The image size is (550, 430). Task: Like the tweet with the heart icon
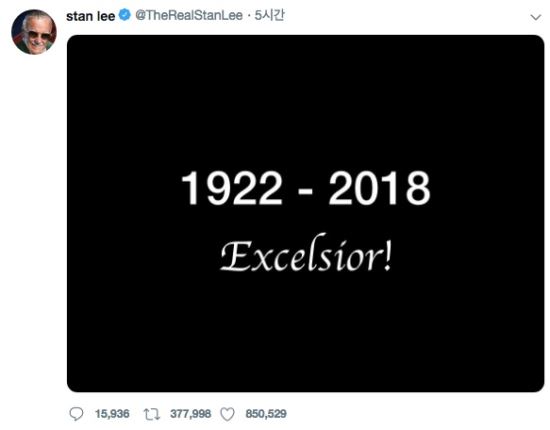pyautogui.click(x=227, y=414)
